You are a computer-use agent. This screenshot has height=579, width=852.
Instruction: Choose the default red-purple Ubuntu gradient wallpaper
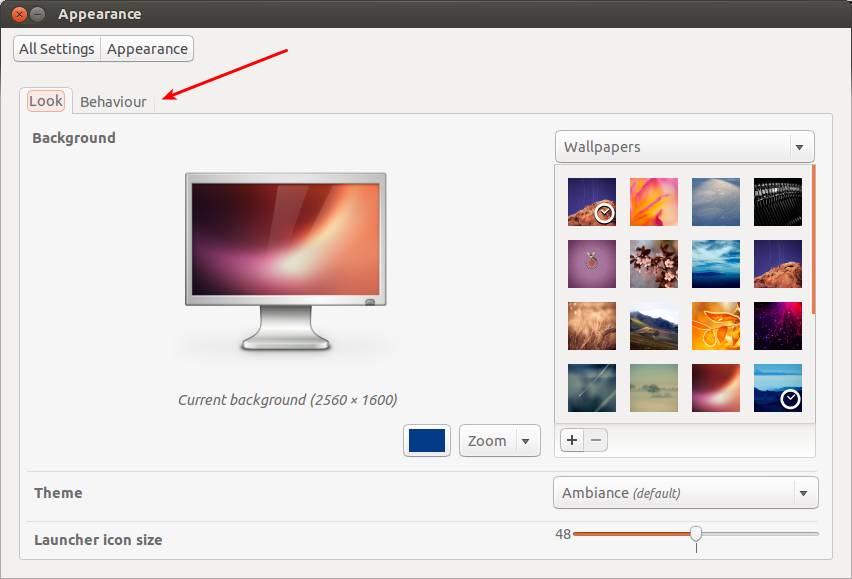716,388
